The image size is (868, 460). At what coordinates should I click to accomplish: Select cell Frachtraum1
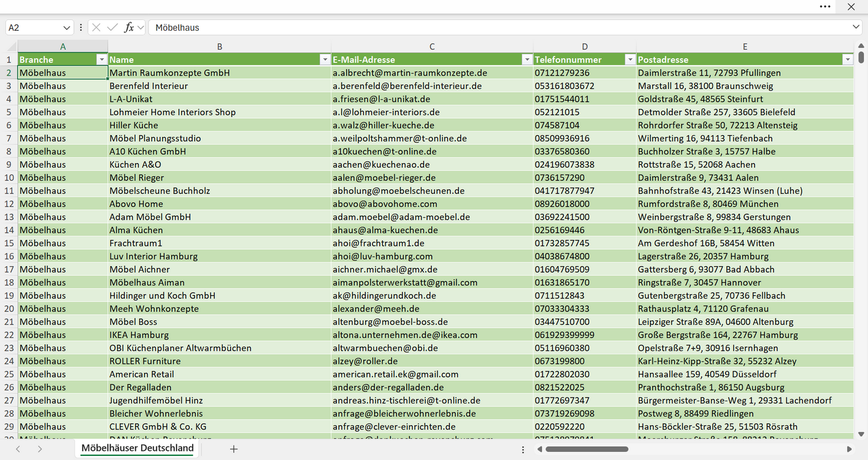tap(219, 243)
